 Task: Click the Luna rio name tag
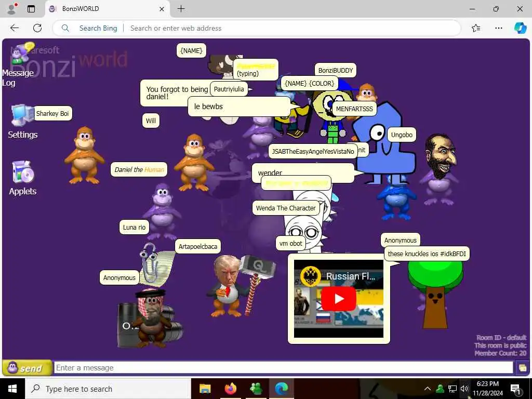pyautogui.click(x=134, y=228)
